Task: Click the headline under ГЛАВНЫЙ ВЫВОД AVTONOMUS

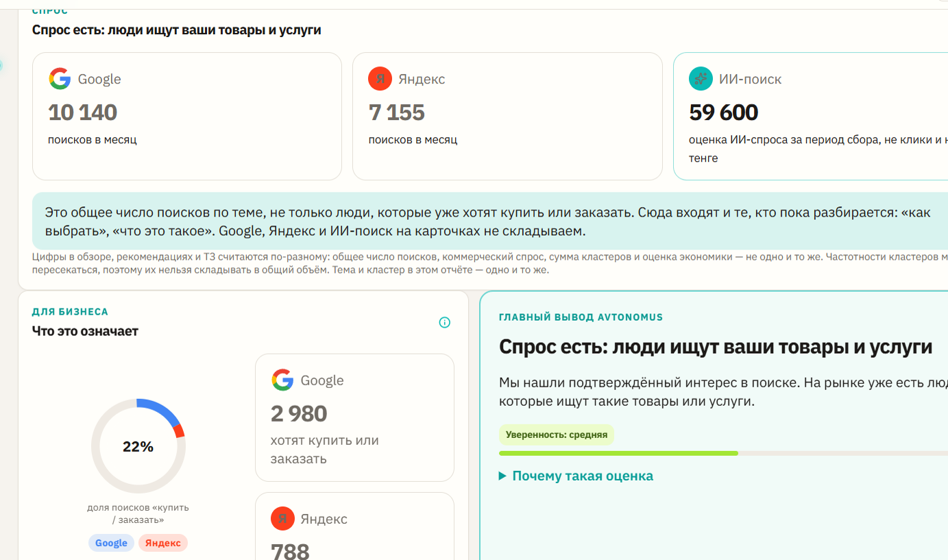Action: coord(716,347)
